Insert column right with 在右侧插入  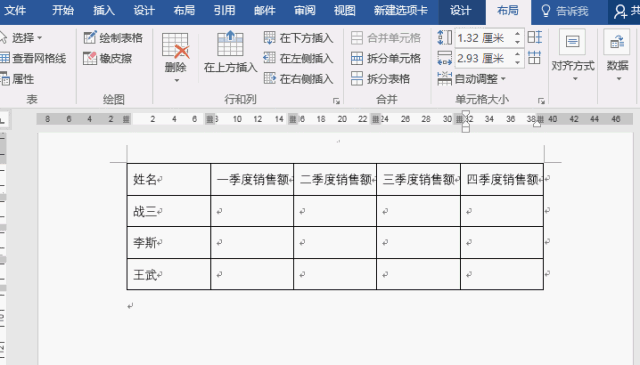coord(298,79)
